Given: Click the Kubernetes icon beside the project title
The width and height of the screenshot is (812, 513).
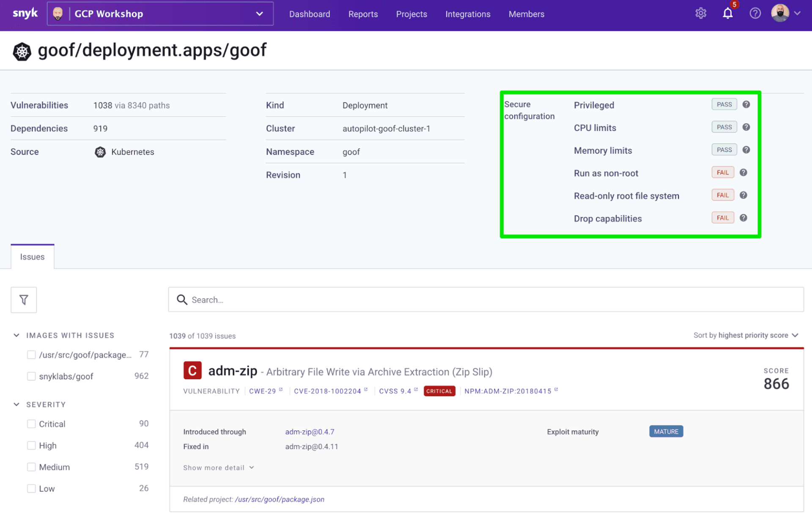Looking at the screenshot, I should click(22, 52).
